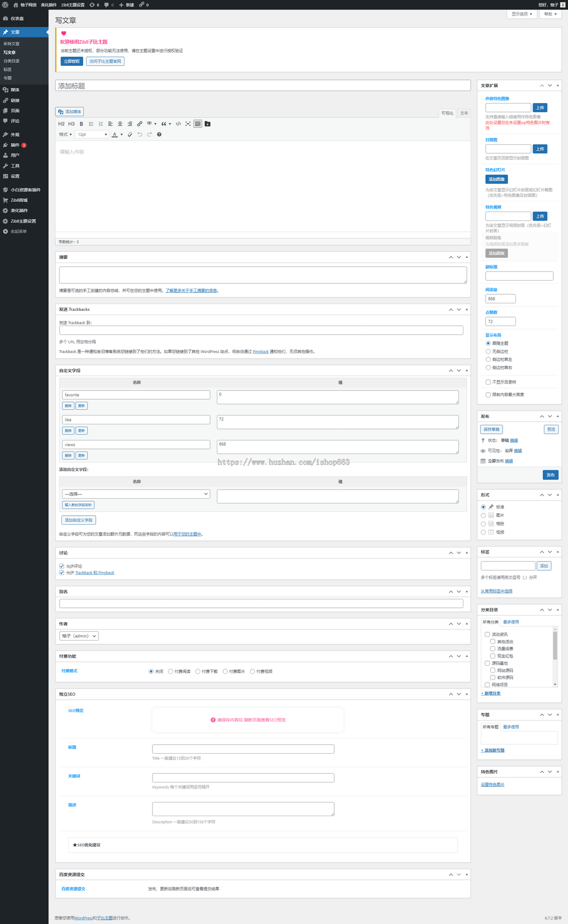Enter distraction-free fullscreen mode
Screen dimensions: 568x924
pos(188,124)
